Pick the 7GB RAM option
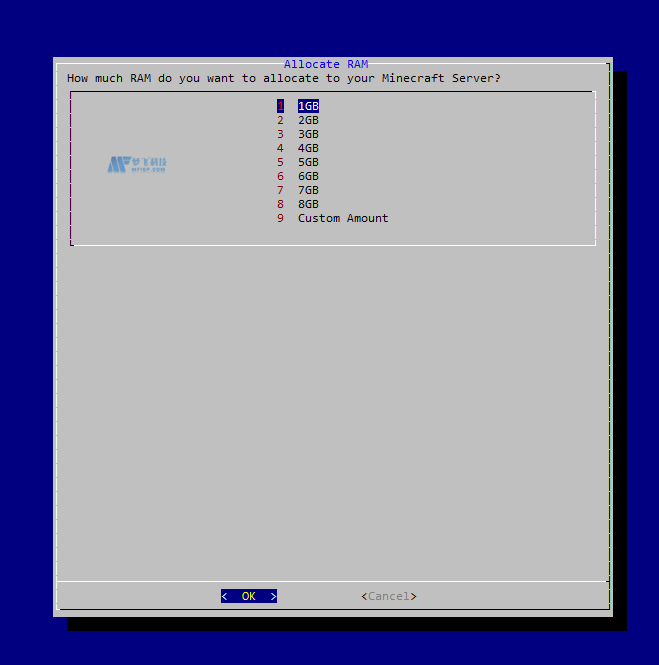 (308, 190)
